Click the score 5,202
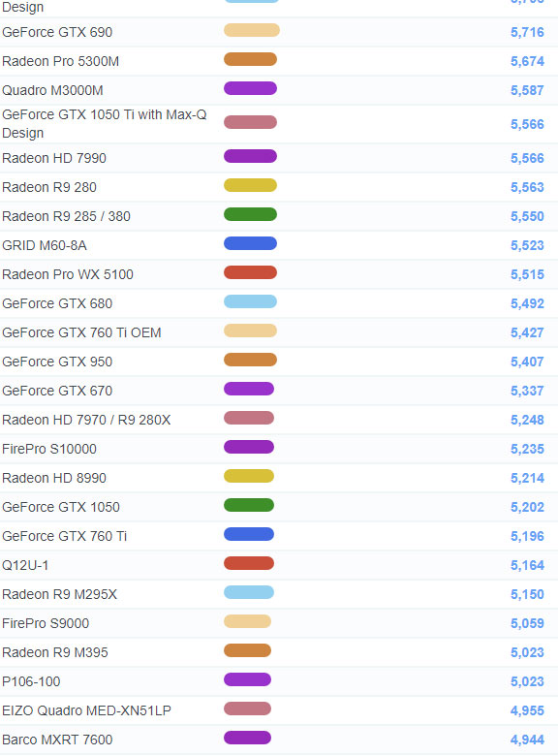Image resolution: width=558 pixels, height=756 pixels. (x=527, y=507)
